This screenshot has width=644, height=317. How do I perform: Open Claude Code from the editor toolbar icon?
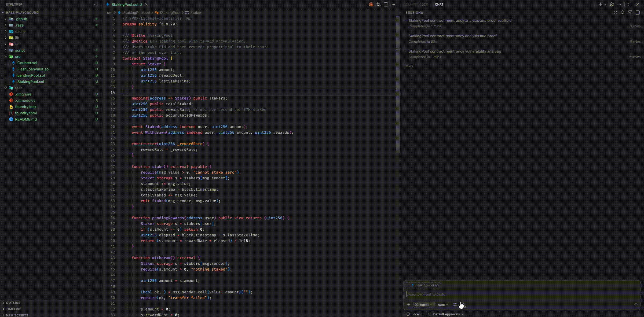pos(371,5)
